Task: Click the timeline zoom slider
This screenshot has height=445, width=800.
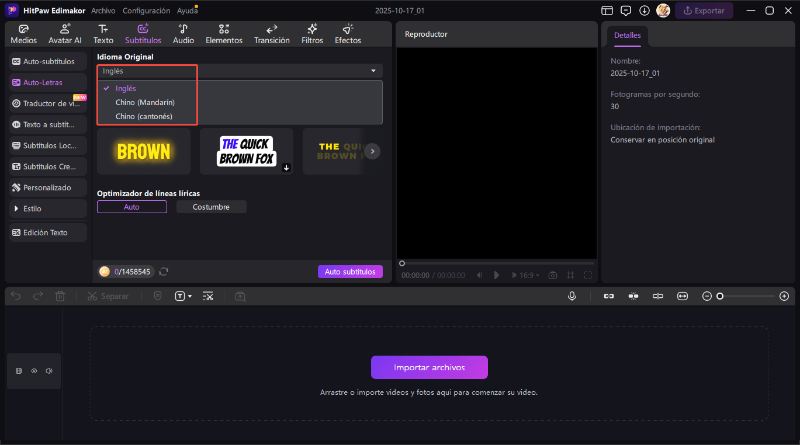Action: coord(745,296)
